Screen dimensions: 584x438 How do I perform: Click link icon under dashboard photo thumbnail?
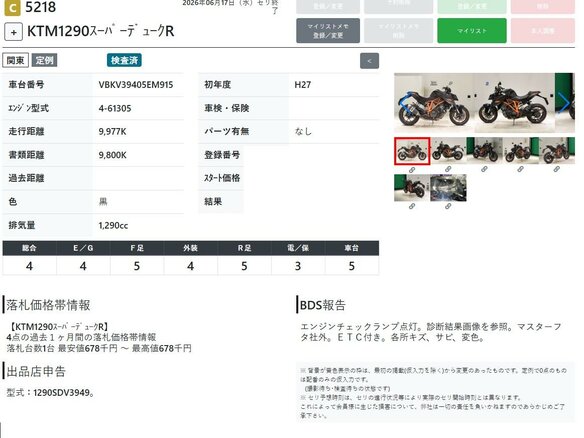pos(448,206)
